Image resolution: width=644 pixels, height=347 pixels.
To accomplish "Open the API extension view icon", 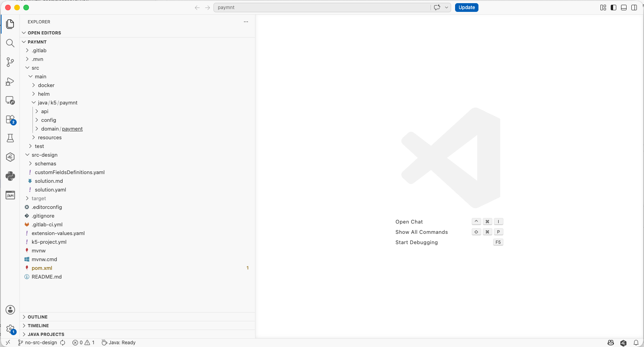I will 10,195.
